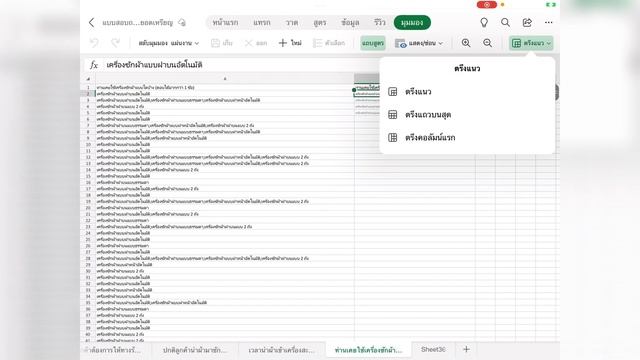Select the row 10 header
Screen dimensions: 640x360
(x=88, y=144)
